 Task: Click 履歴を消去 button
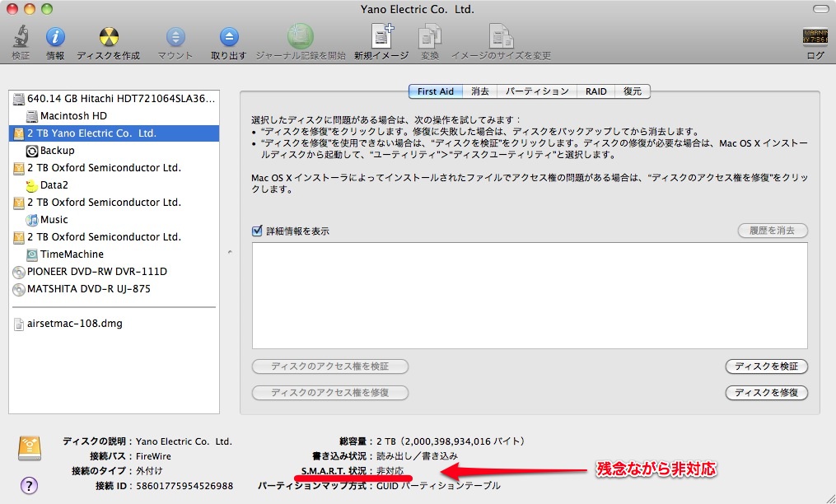coord(773,231)
